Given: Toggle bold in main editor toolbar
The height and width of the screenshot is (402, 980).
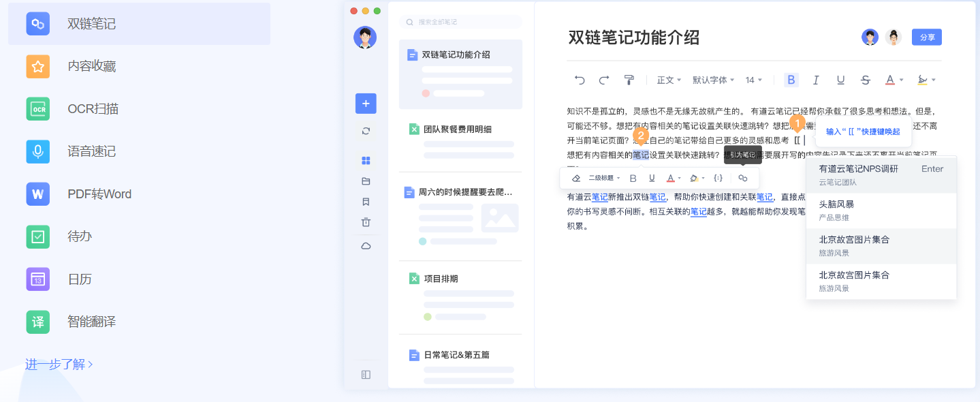Looking at the screenshot, I should click(x=791, y=80).
